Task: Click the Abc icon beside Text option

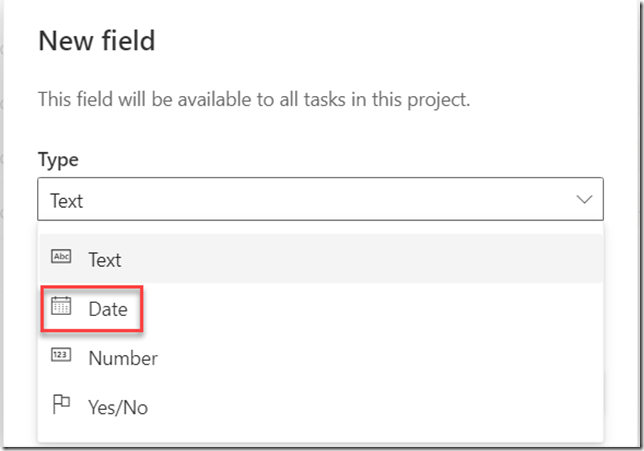Action: 61,258
